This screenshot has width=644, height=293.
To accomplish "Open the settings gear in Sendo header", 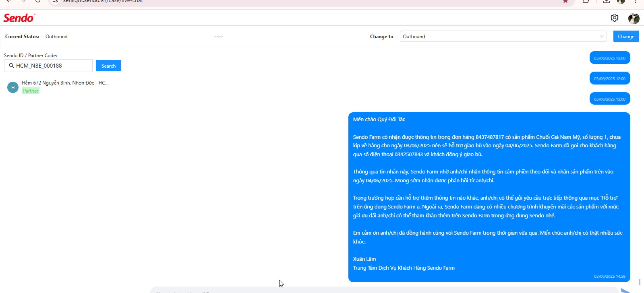I will coord(614,18).
